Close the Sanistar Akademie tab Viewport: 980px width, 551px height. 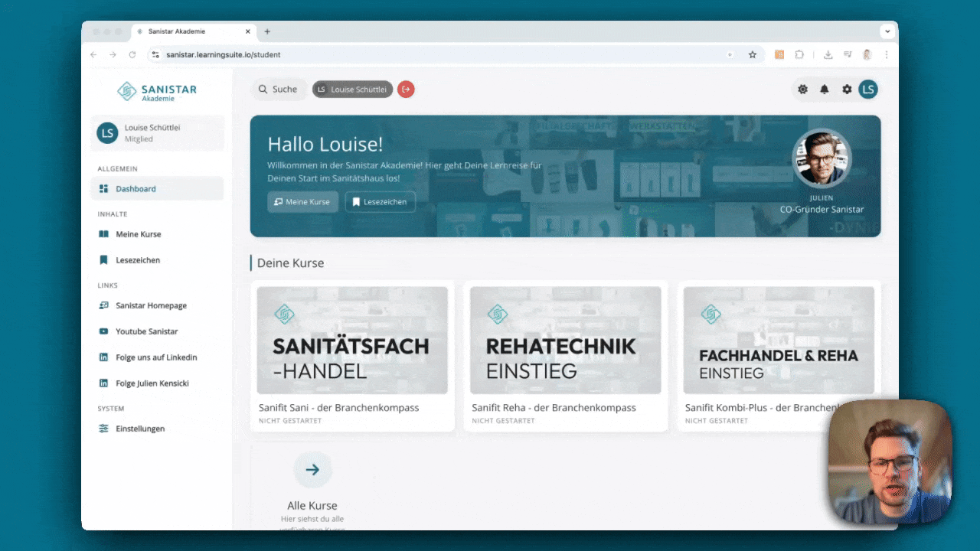[x=248, y=31]
